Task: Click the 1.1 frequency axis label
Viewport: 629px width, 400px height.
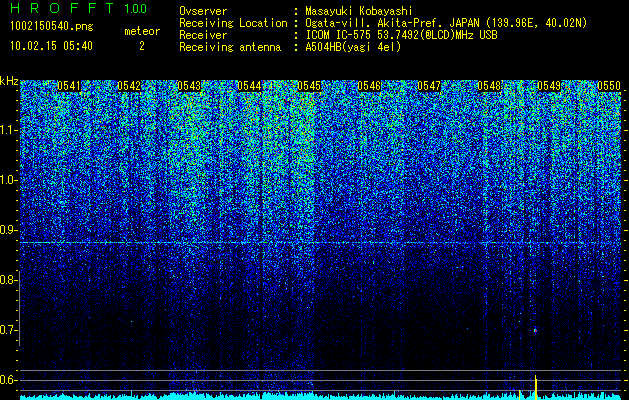Action: 7,130
